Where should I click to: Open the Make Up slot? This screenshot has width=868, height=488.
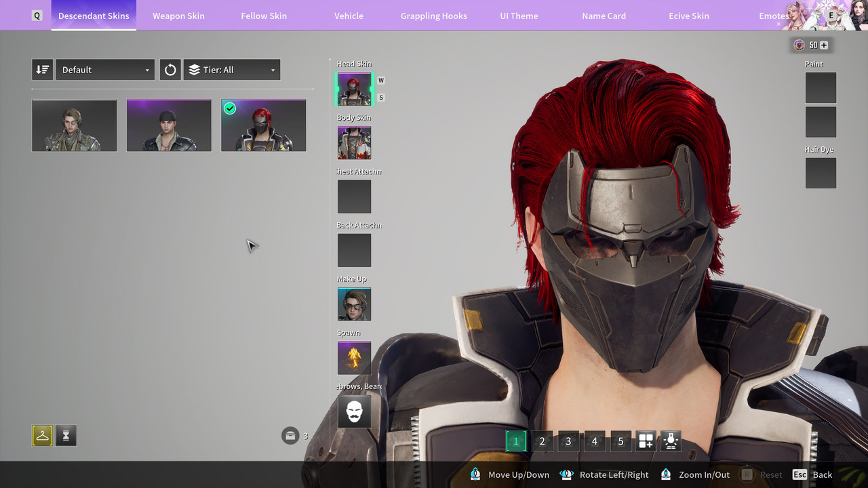pyautogui.click(x=354, y=304)
